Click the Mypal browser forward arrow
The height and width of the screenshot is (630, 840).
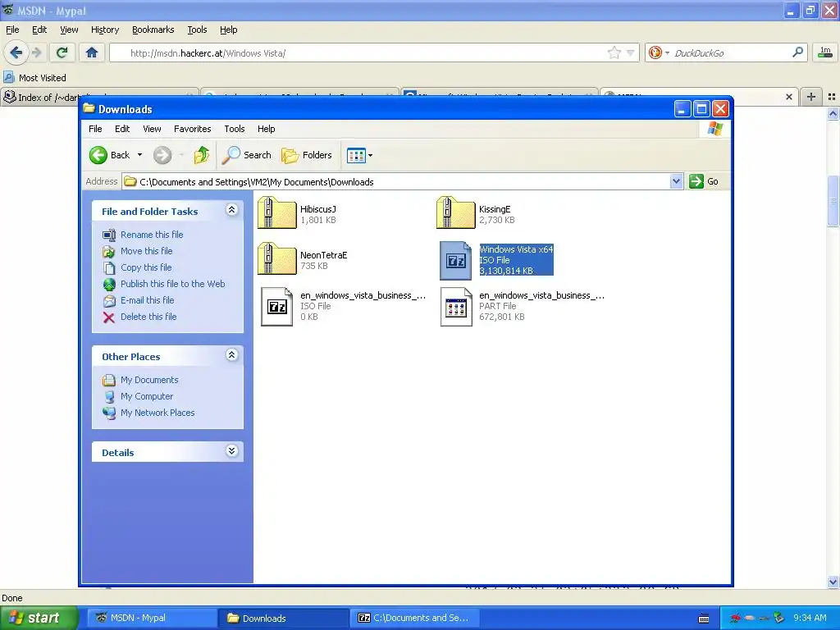click(36, 52)
